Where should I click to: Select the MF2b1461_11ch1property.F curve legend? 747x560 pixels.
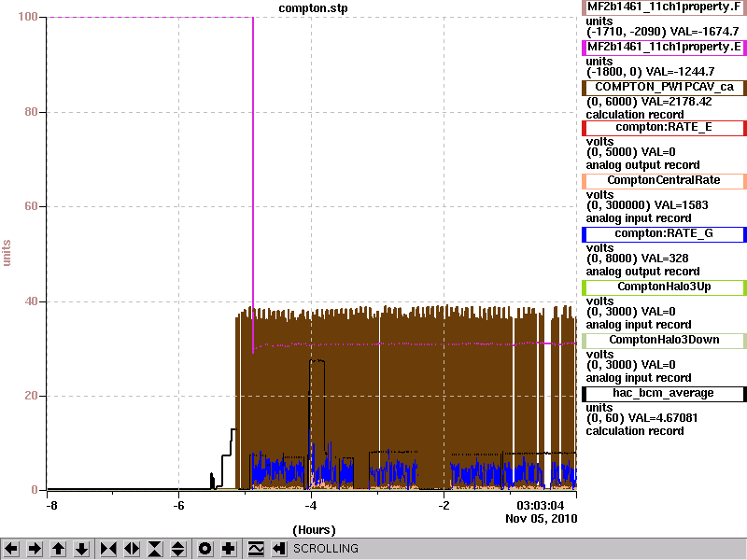(664, 7)
